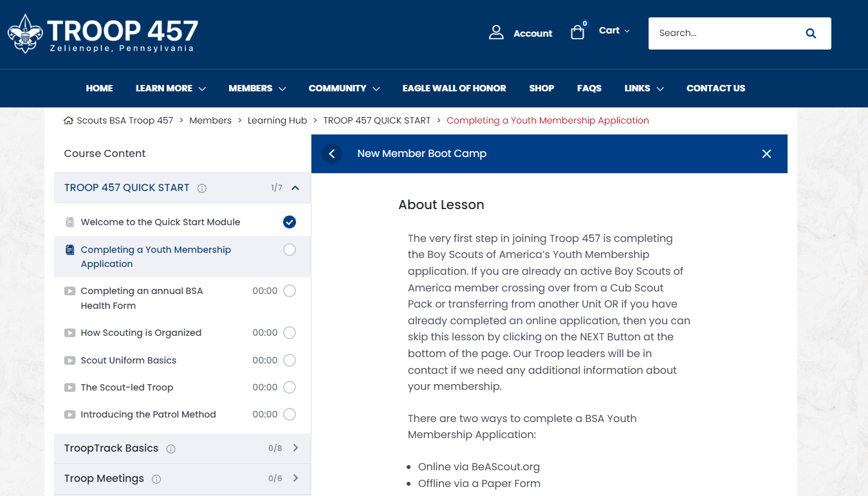Go to the HOME menu item
The width and height of the screenshot is (868, 496).
99,88
